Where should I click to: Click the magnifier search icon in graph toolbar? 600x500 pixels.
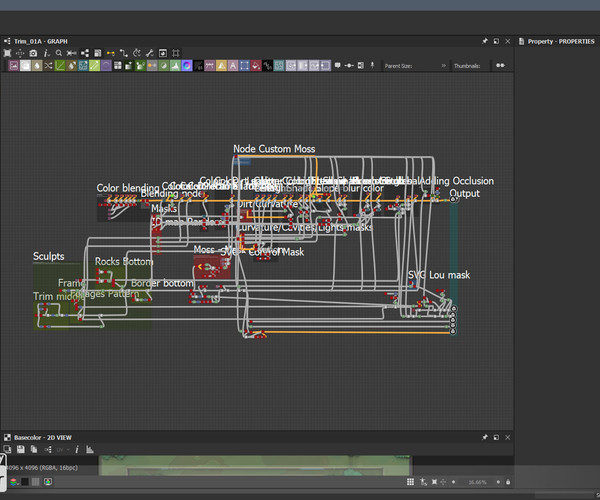[x=59, y=53]
